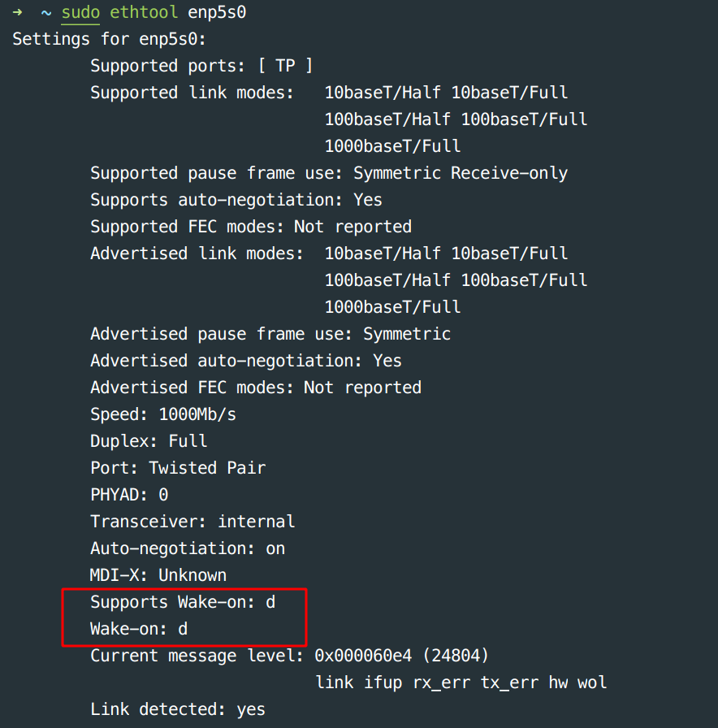Click the "Port: Twisted Pair" line
This screenshot has height=728, width=718.
pyautogui.click(x=178, y=468)
